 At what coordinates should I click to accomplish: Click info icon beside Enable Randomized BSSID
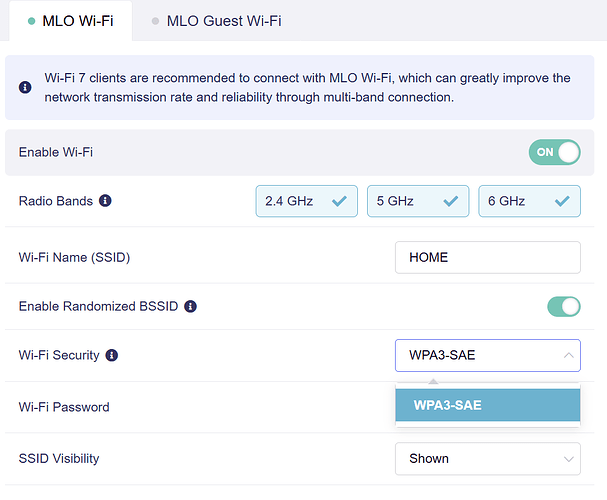190,306
